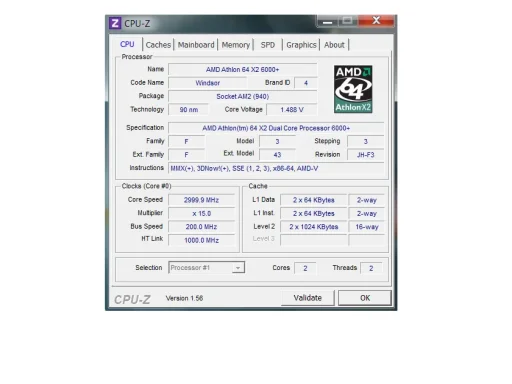Click the Core Voltage value 1.488 V
The height and width of the screenshot is (384, 512).
tap(292, 110)
